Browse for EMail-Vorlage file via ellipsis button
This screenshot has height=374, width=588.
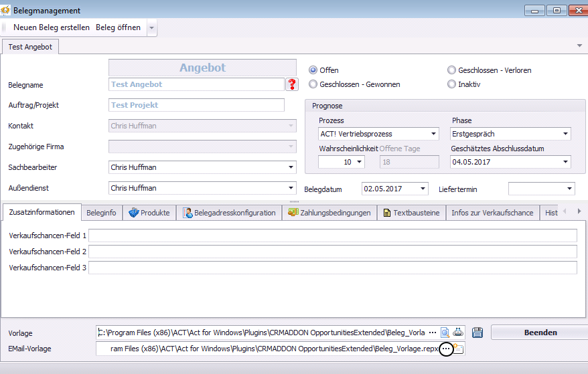point(446,349)
